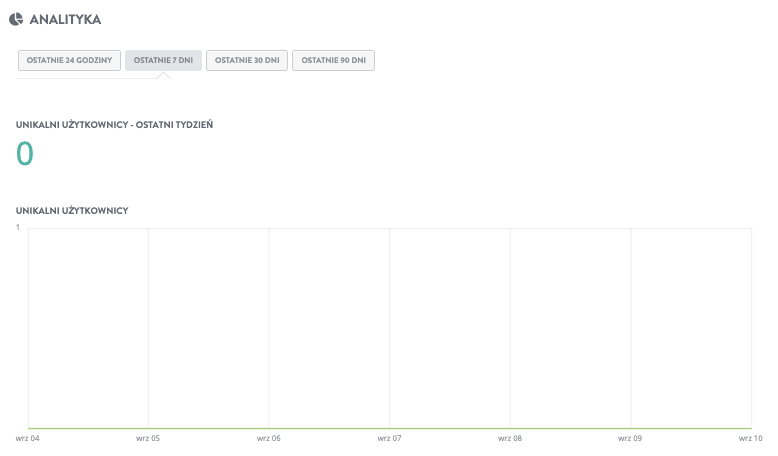
Task: Select the Ostatnie 24 godziny tab
Action: click(69, 61)
